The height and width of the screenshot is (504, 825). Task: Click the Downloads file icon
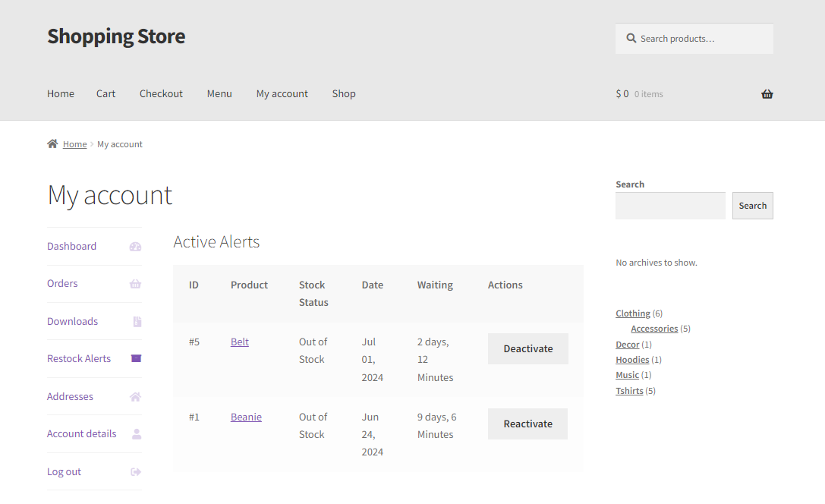137,321
